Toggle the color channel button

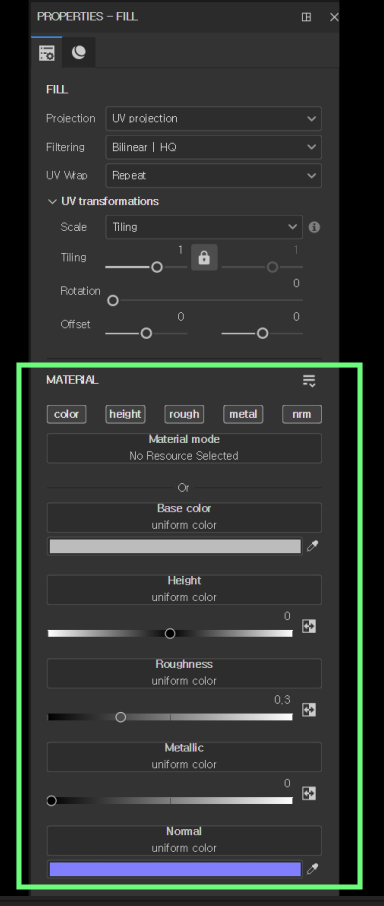pyautogui.click(x=66, y=414)
